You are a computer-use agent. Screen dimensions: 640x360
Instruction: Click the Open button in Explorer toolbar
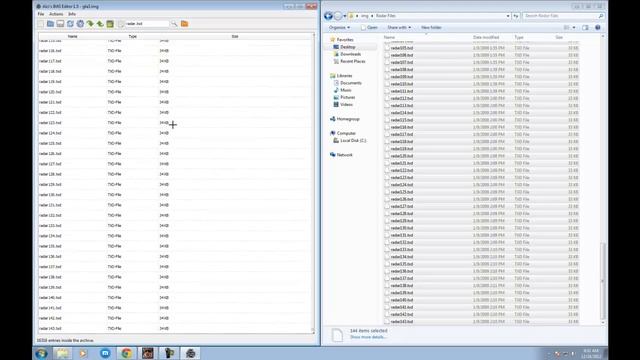click(369, 27)
